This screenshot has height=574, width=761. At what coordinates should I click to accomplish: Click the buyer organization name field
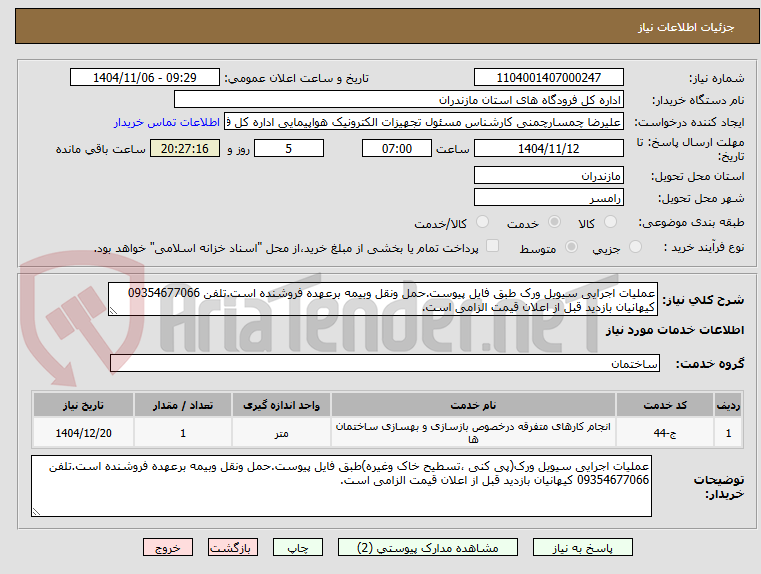398,100
